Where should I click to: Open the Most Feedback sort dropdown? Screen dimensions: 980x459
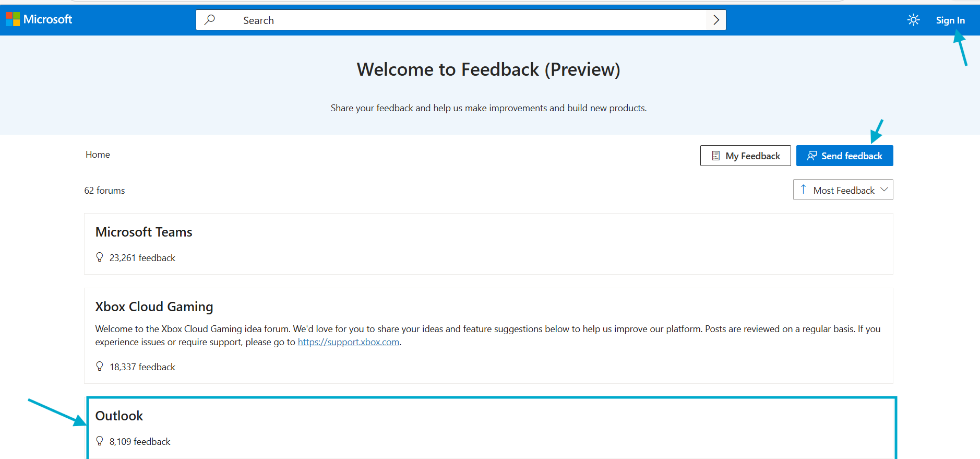tap(843, 190)
